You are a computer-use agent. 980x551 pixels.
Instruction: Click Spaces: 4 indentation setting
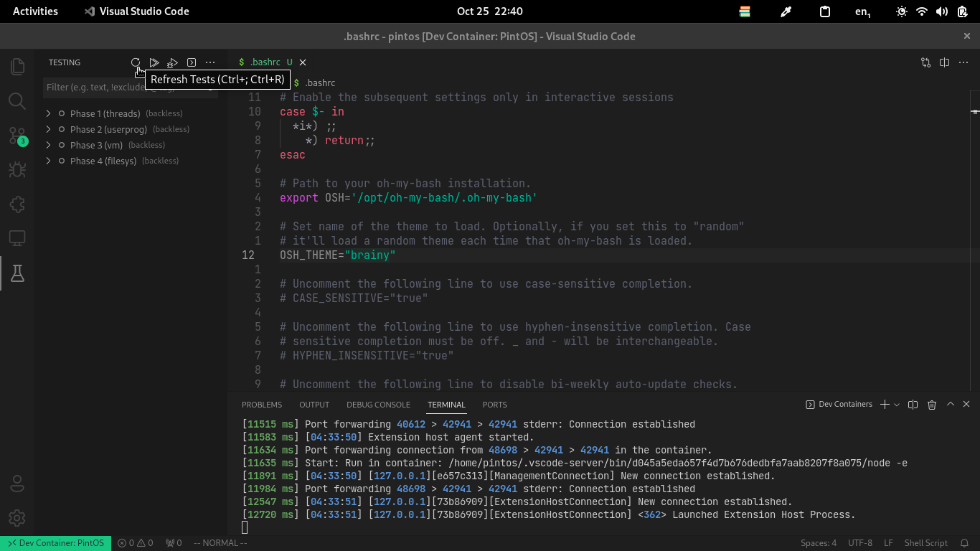point(819,543)
